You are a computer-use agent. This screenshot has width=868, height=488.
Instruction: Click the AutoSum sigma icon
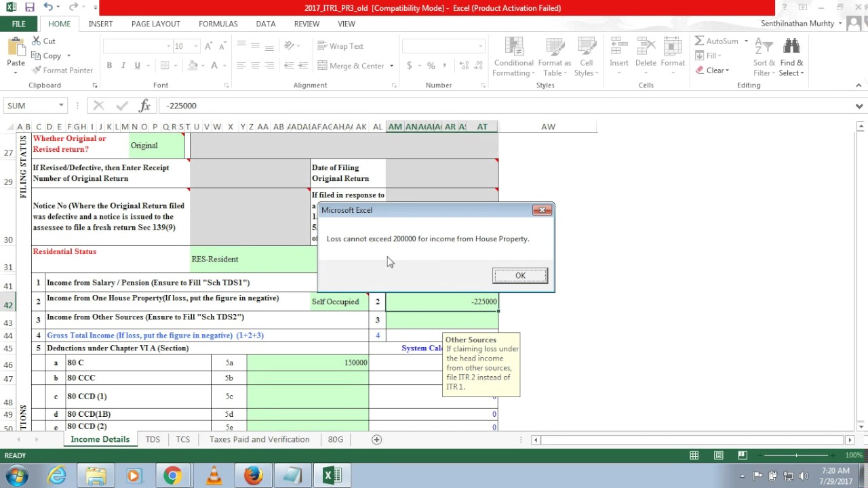[699, 41]
